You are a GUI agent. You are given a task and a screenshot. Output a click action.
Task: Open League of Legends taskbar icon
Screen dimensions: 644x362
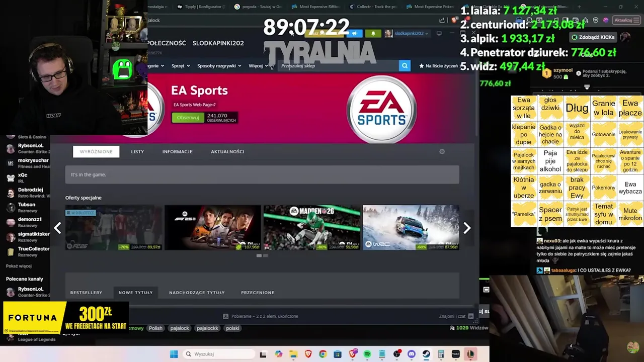[470, 354]
